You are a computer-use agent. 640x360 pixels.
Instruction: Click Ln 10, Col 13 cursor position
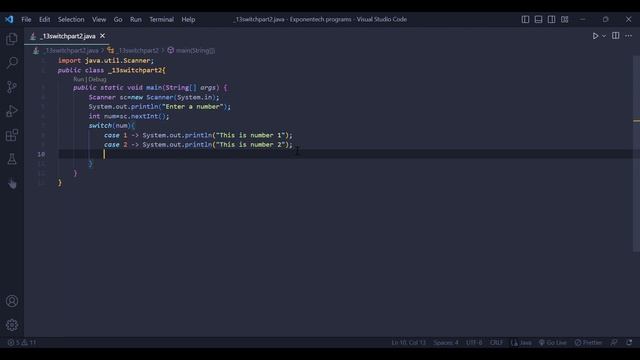click(x=409, y=342)
